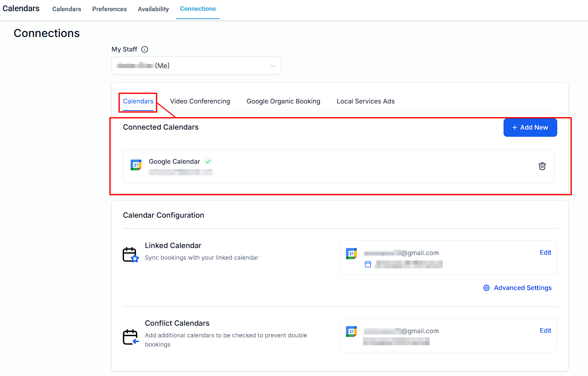This screenshot has width=588, height=376.
Task: Click the Google Calendar icon in Linked Calendar card
Action: 351,253
